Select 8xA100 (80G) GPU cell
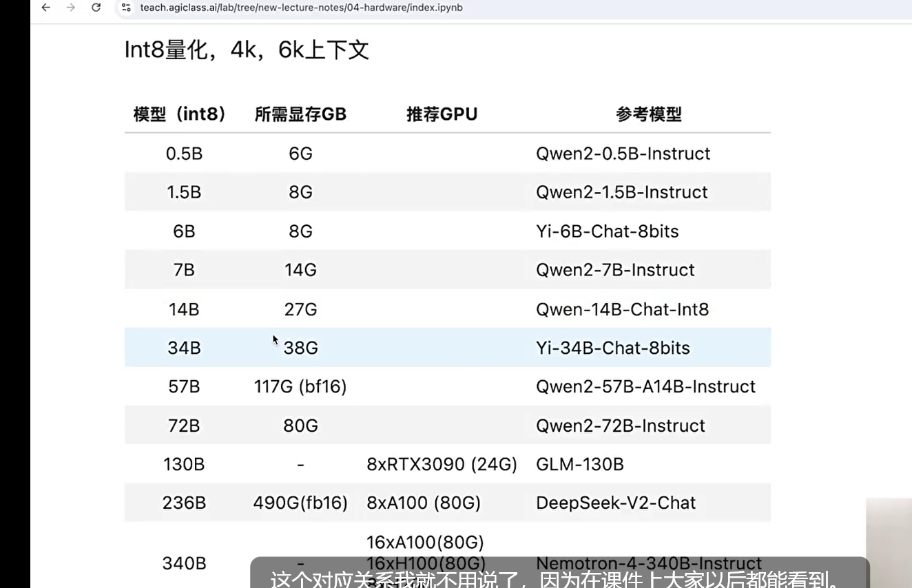The width and height of the screenshot is (912, 588). click(424, 503)
